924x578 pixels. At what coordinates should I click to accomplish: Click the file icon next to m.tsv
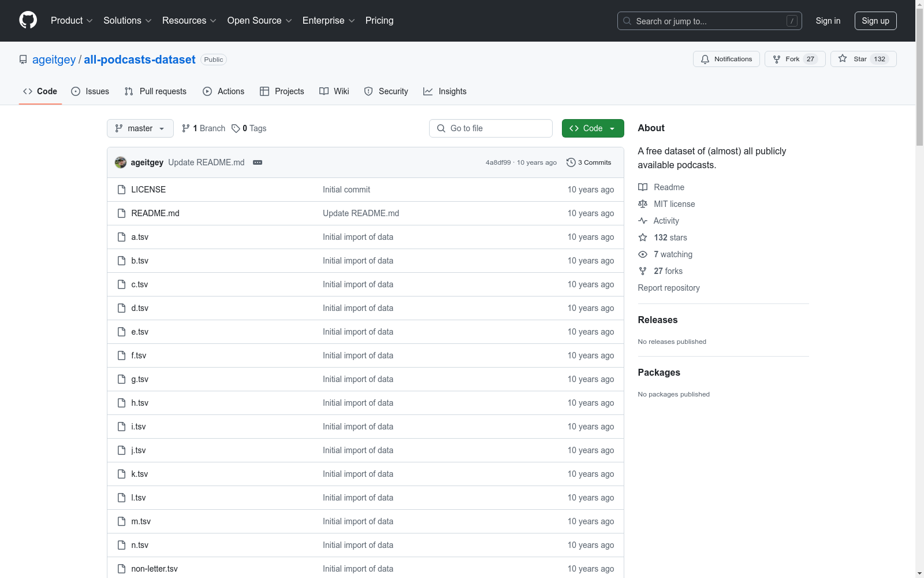(121, 521)
